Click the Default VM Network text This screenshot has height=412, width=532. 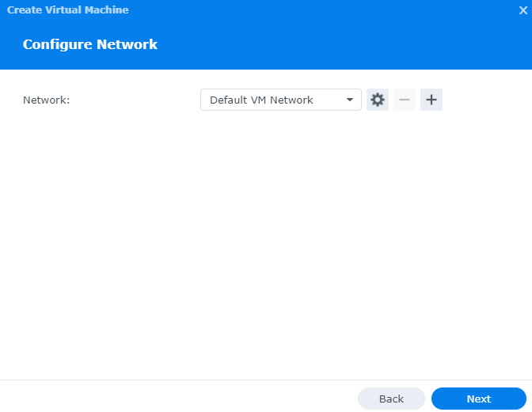[x=261, y=100]
